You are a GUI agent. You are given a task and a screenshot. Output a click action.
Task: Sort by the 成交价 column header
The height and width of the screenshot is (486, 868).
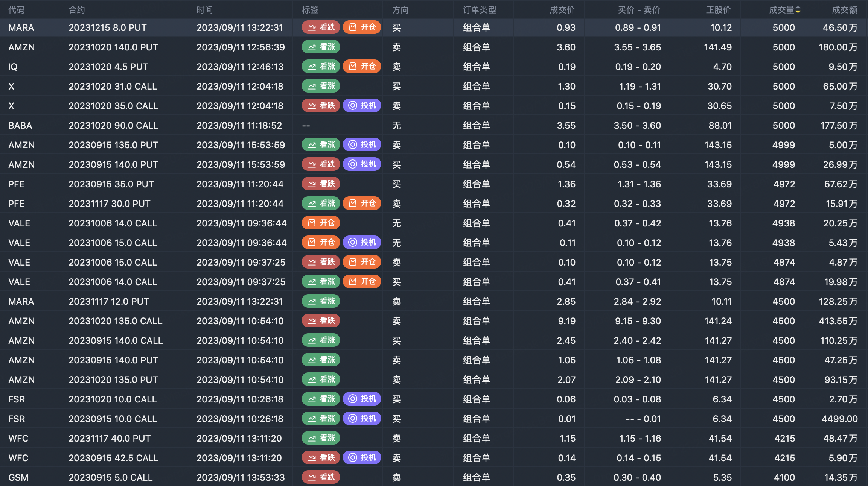tap(562, 10)
